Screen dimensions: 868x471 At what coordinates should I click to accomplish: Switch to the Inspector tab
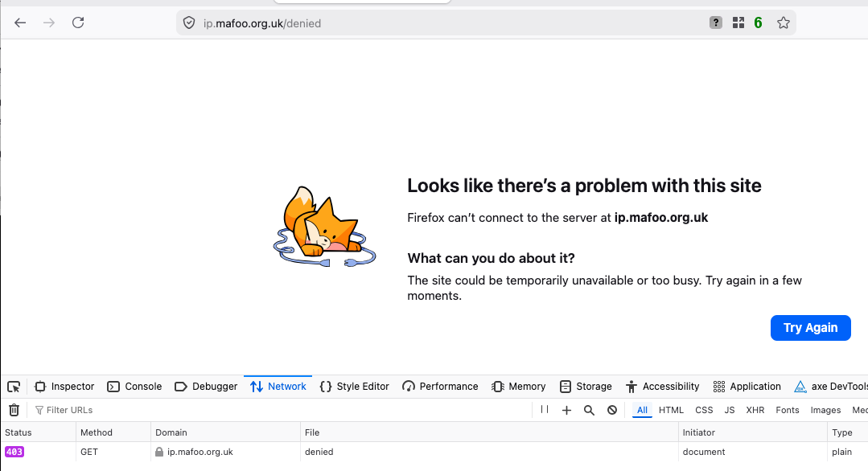(64, 387)
